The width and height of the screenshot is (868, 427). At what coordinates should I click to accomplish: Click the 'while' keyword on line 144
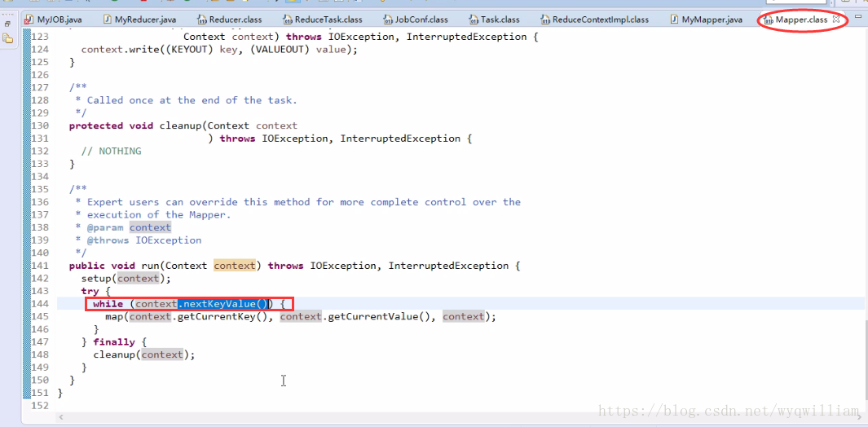coord(108,303)
